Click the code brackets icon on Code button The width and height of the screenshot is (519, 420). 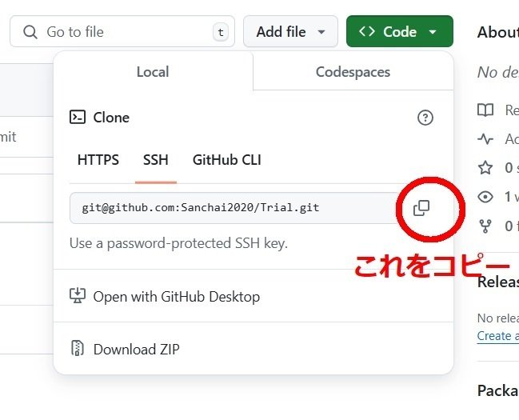[367, 31]
